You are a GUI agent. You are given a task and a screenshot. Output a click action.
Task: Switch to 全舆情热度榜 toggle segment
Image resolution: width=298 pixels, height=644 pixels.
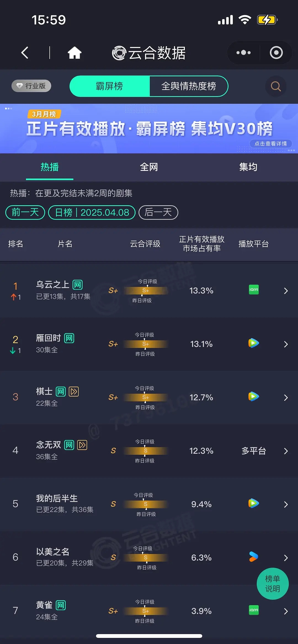point(189,86)
